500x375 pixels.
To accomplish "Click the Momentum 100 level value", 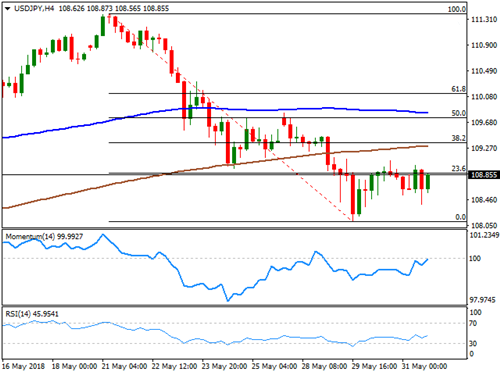I will [475, 258].
